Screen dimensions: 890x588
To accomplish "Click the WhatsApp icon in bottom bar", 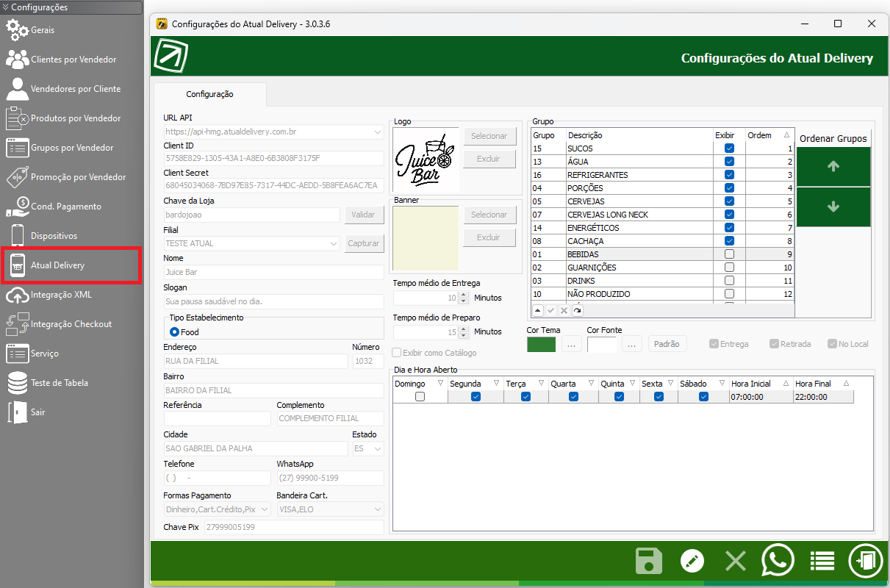I will click(778, 561).
